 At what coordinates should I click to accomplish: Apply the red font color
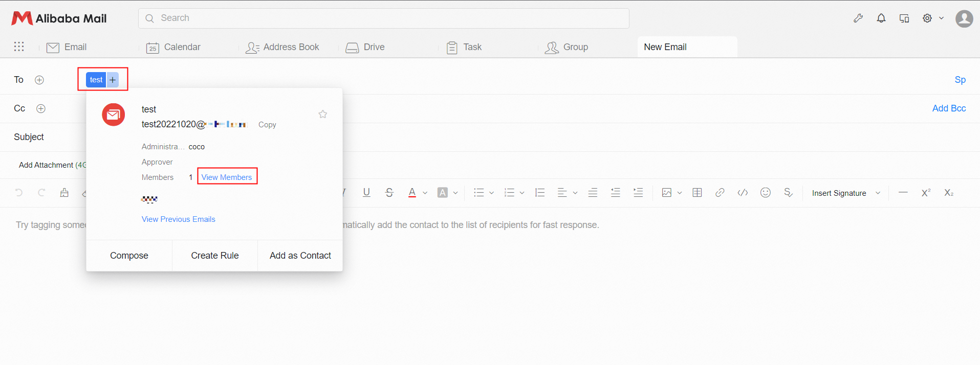(x=412, y=193)
